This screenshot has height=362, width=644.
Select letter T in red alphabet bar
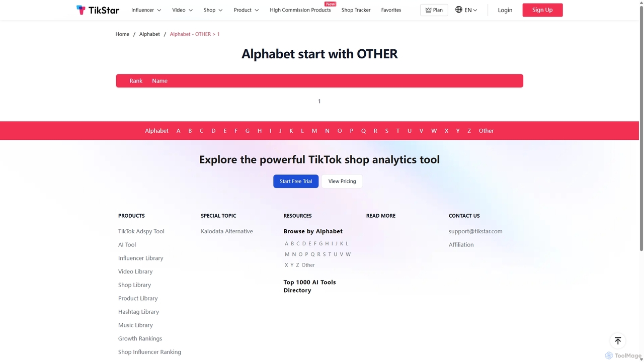pos(398,131)
